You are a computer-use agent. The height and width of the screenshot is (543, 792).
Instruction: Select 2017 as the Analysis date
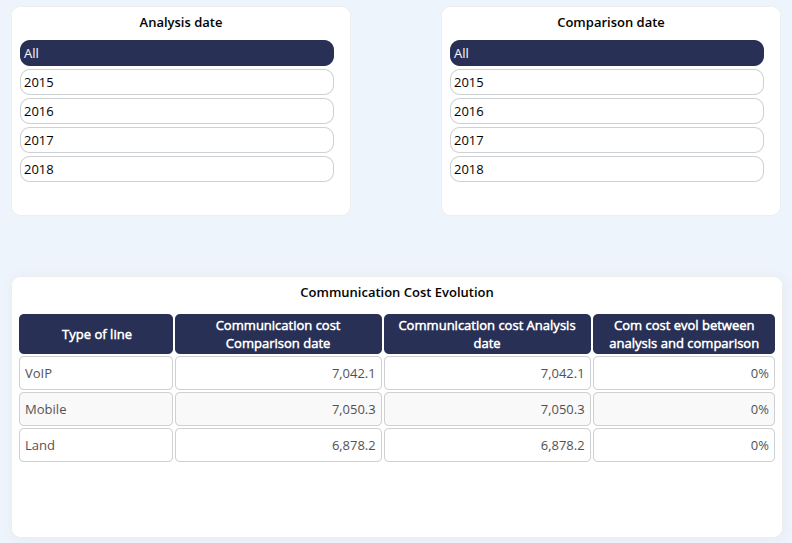(176, 140)
